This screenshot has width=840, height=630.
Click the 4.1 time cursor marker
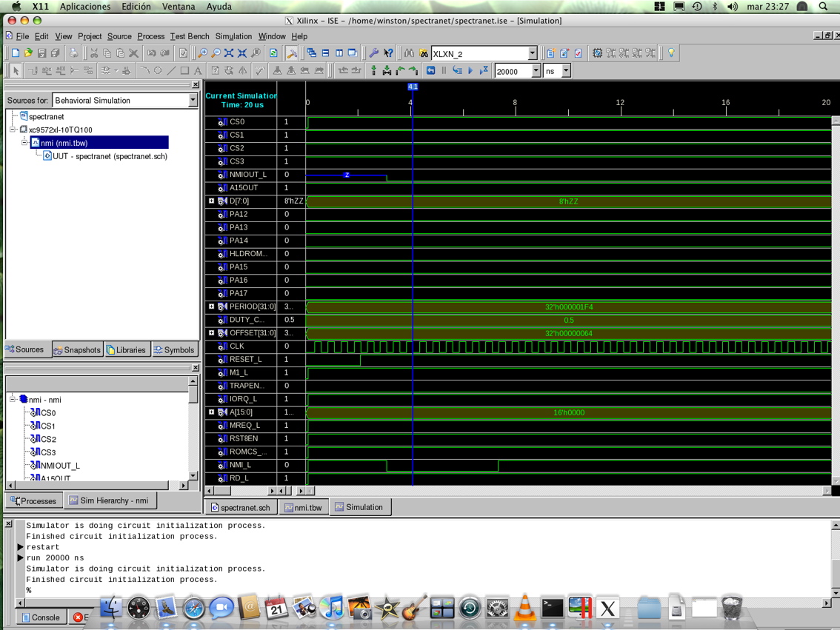[413, 87]
